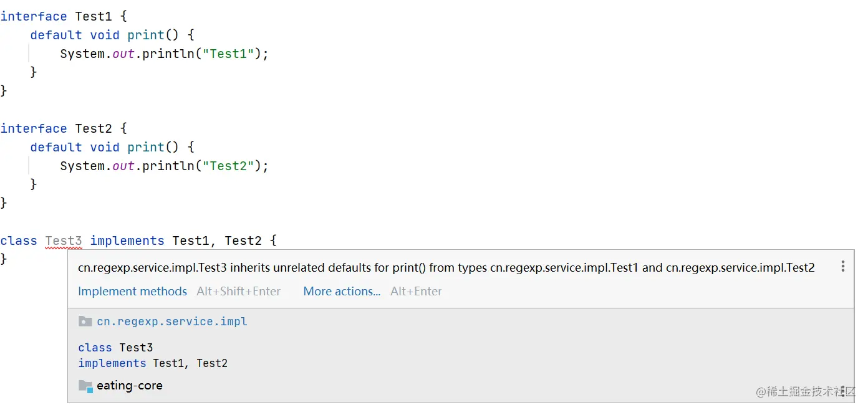The image size is (868, 410).
Task: Open the More actions... link
Action: click(342, 291)
